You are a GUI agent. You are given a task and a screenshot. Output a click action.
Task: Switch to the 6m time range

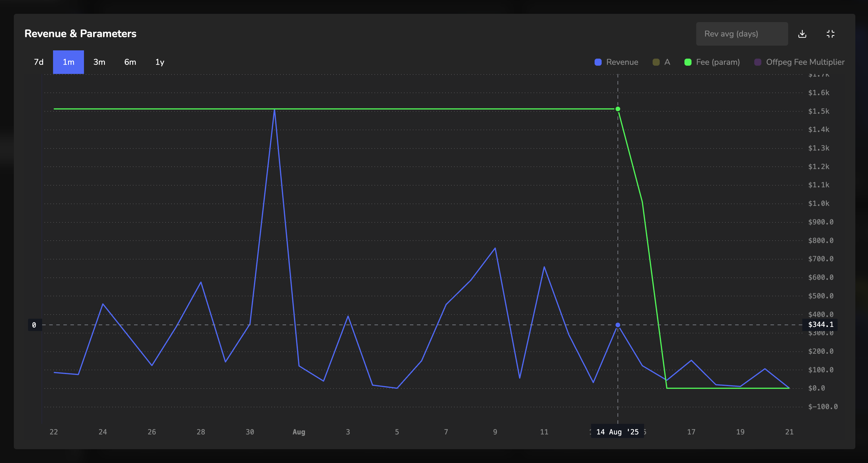[x=130, y=62]
